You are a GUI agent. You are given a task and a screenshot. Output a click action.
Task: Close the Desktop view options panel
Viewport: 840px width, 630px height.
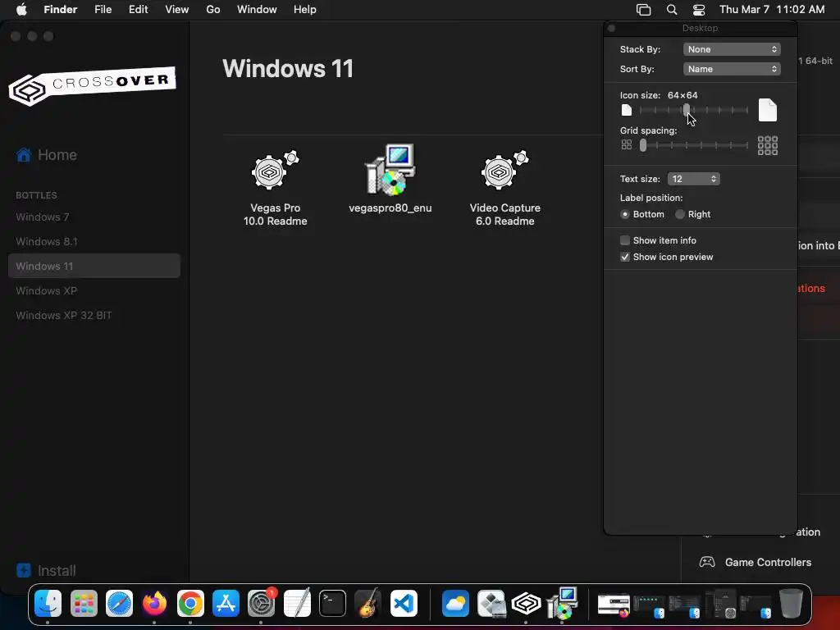[612, 28]
